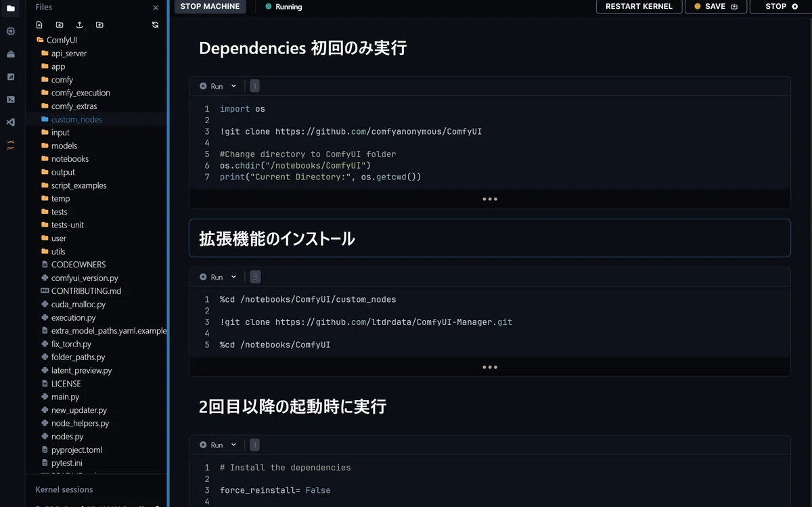
Task: Open the comfy_extras folder
Action: pyautogui.click(x=69, y=106)
